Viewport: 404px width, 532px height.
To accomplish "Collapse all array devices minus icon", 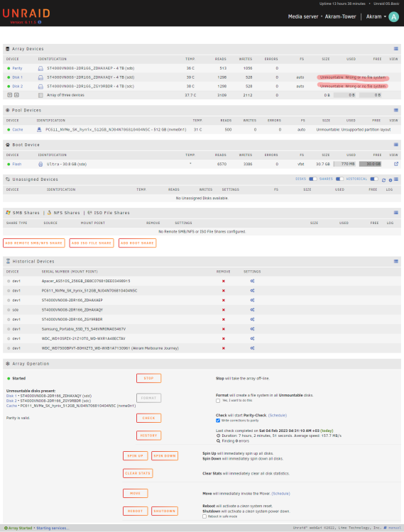I will pyautogui.click(x=16, y=95).
